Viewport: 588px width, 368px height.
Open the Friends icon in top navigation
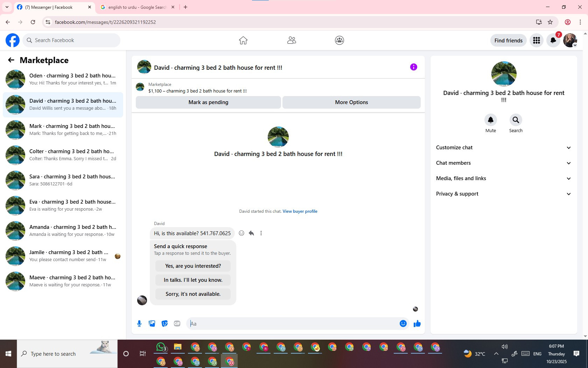pyautogui.click(x=292, y=40)
